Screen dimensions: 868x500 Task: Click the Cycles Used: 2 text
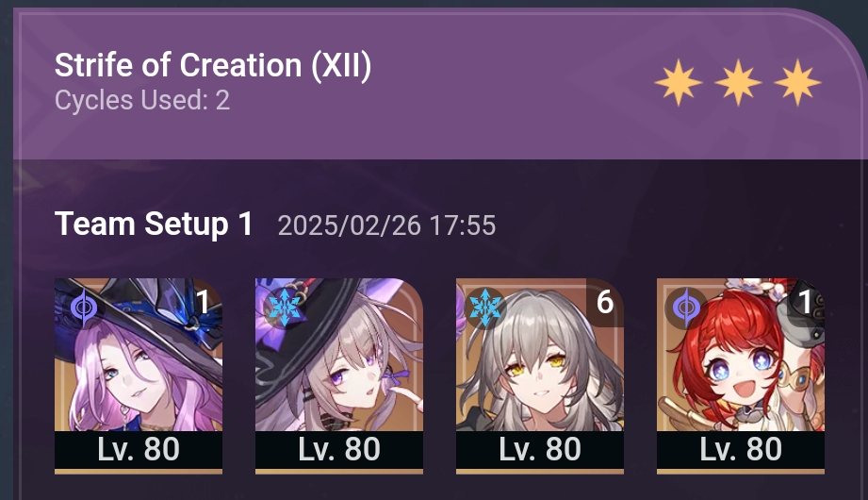click(x=142, y=100)
